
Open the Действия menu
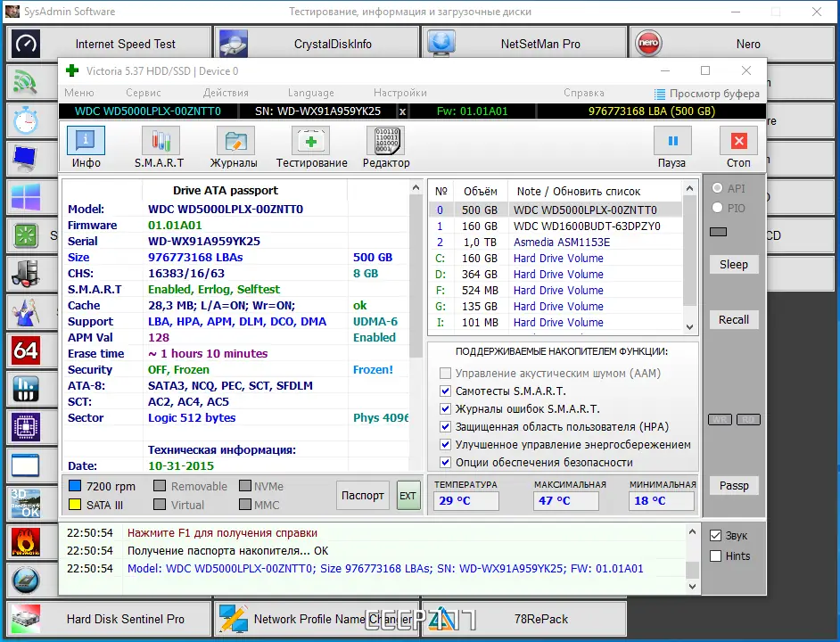coord(226,93)
